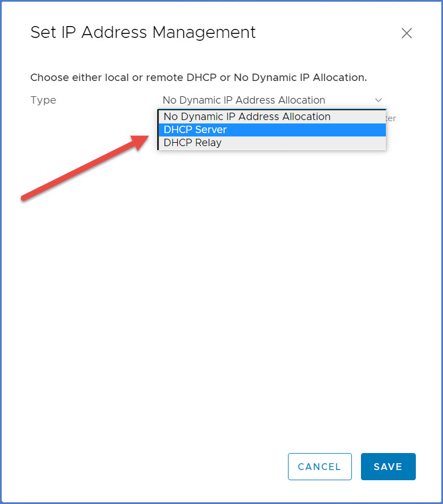The height and width of the screenshot is (504, 443).
Task: Click the X icon beside the dialog title
Action: click(406, 33)
